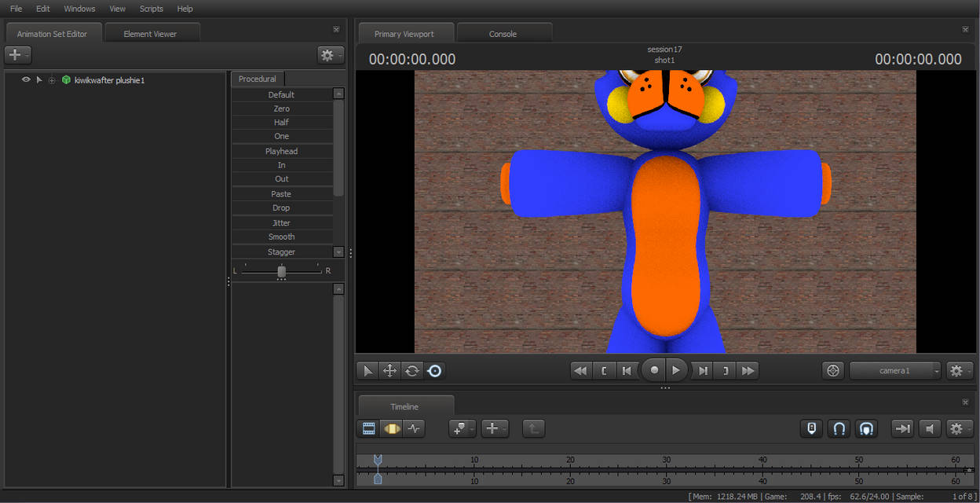
Task: Switch timeline to Motion Editor mode
Action: point(391,428)
